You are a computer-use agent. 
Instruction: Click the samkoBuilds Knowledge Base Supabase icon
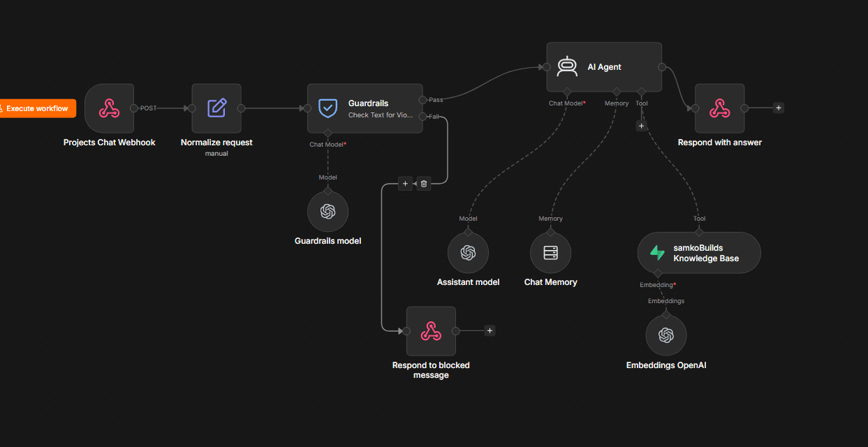[x=657, y=253]
